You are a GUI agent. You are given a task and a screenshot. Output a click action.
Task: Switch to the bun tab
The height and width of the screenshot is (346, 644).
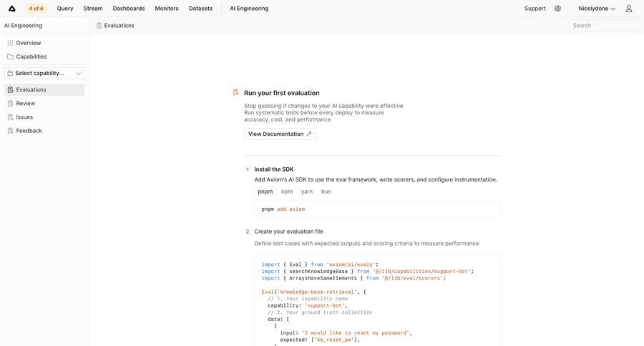[326, 192]
